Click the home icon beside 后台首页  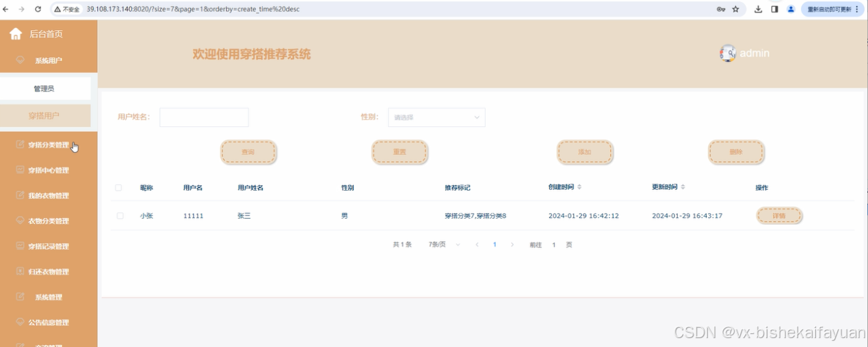pos(15,33)
